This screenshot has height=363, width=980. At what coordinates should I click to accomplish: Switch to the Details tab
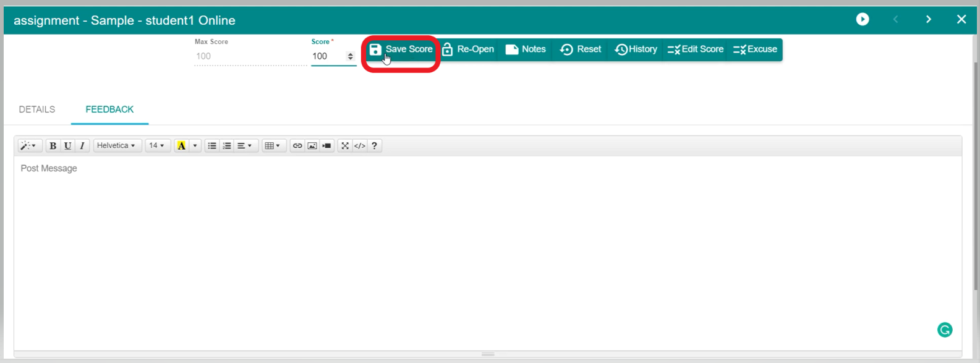pyautogui.click(x=37, y=109)
